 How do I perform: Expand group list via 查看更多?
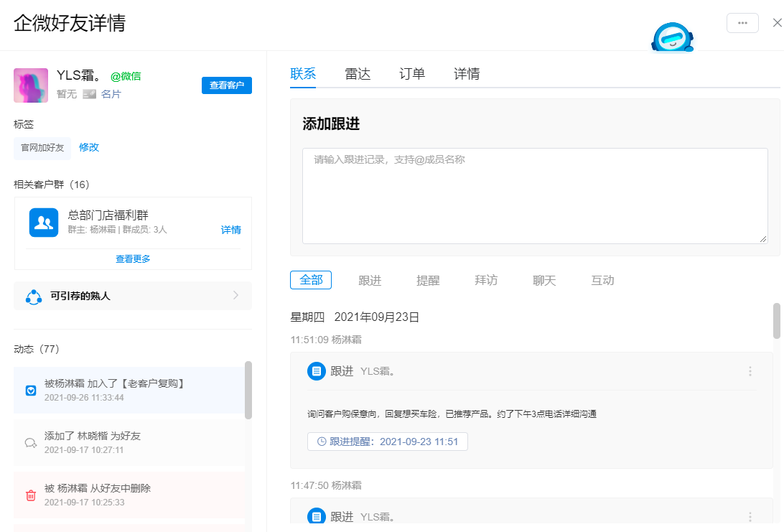pos(133,259)
